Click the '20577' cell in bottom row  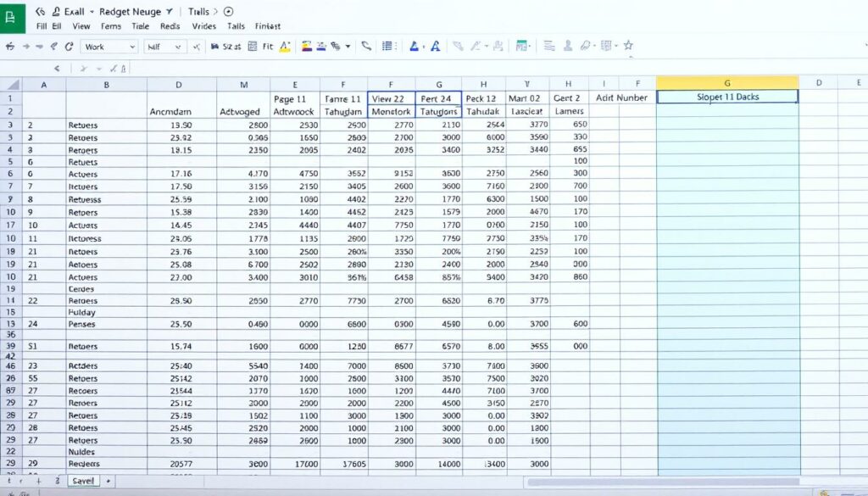coord(181,464)
